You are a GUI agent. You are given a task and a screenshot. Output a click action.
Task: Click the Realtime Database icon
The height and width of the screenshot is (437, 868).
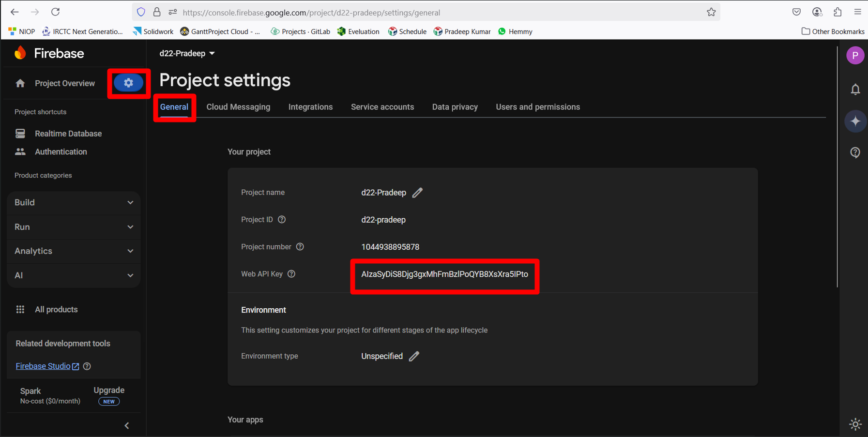coord(20,134)
